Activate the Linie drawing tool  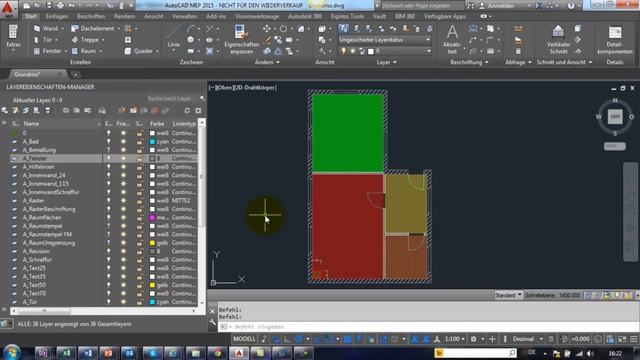(x=173, y=37)
